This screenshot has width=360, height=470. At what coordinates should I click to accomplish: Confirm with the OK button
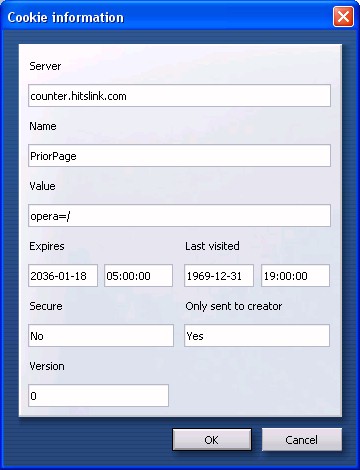[212, 440]
